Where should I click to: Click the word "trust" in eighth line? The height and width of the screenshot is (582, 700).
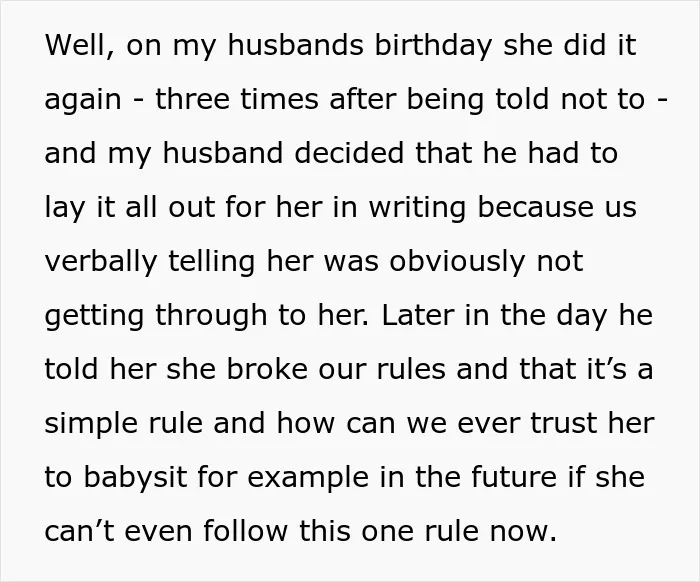(x=564, y=423)
